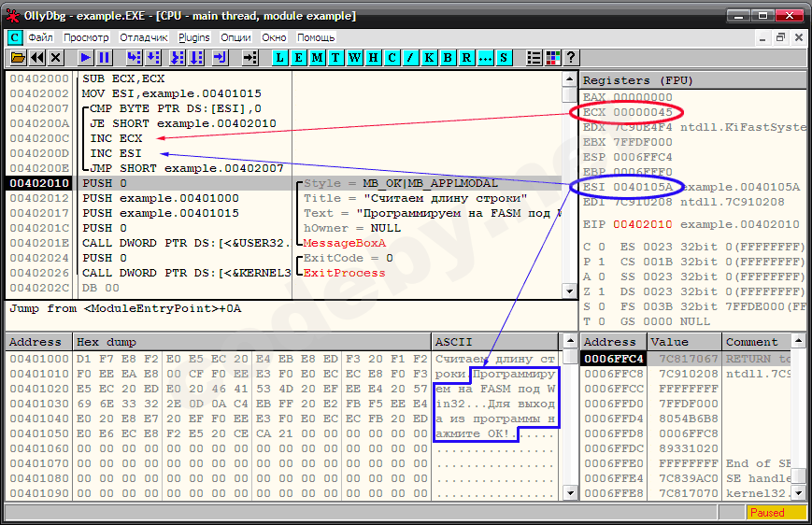Pause execution with the Pause icon
The image size is (812, 525).
pos(105,58)
